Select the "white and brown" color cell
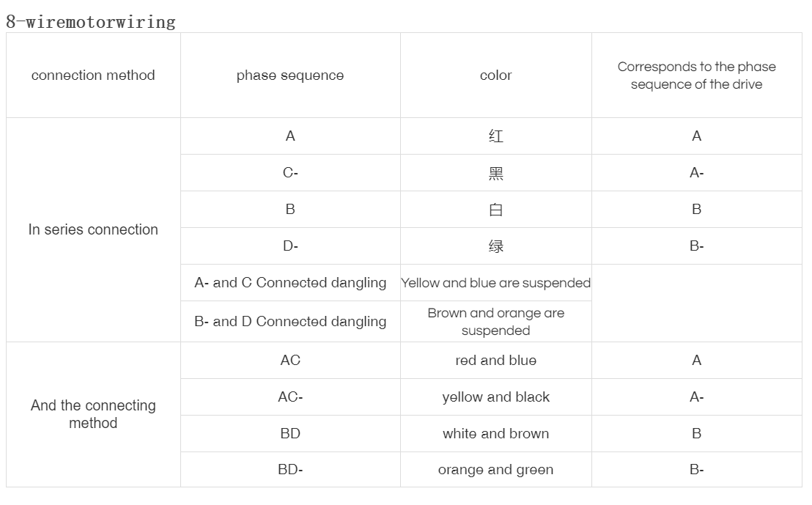 tap(495, 433)
